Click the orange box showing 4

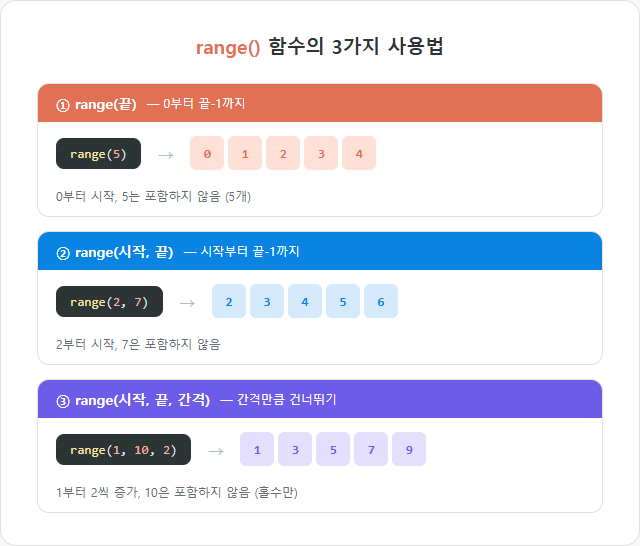pos(359,153)
